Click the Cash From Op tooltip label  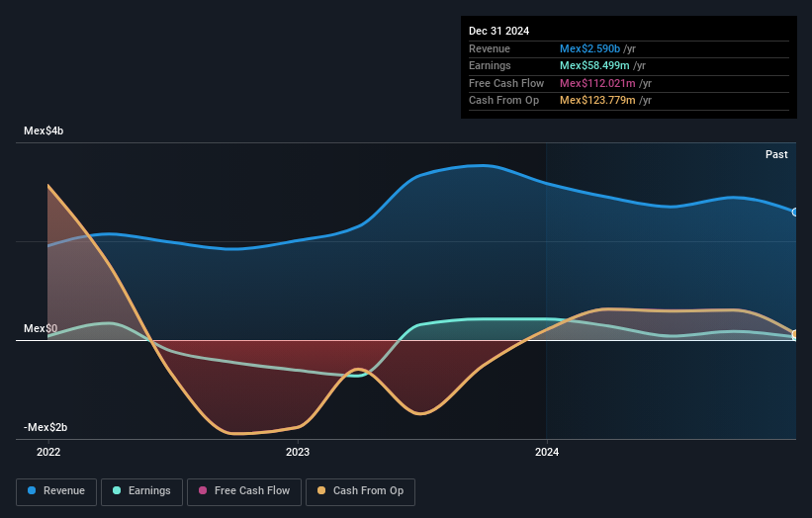coord(503,101)
